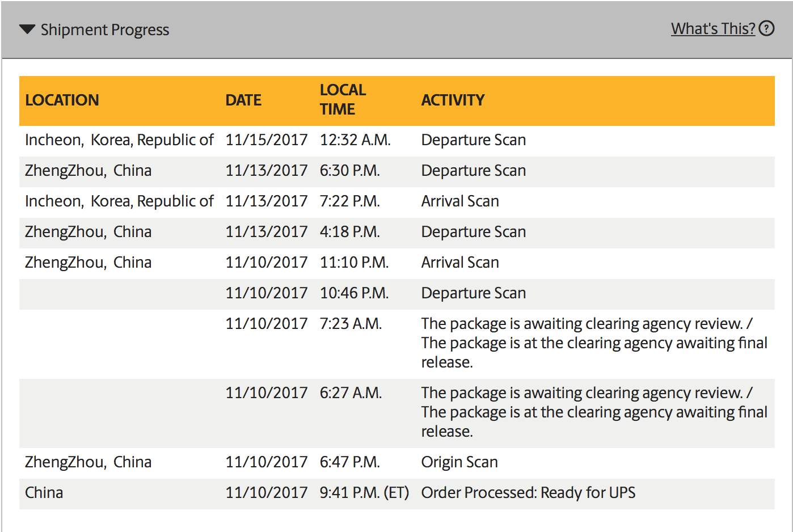The height and width of the screenshot is (532, 793).
Task: Click the question mark help icon
Action: pyautogui.click(x=766, y=28)
